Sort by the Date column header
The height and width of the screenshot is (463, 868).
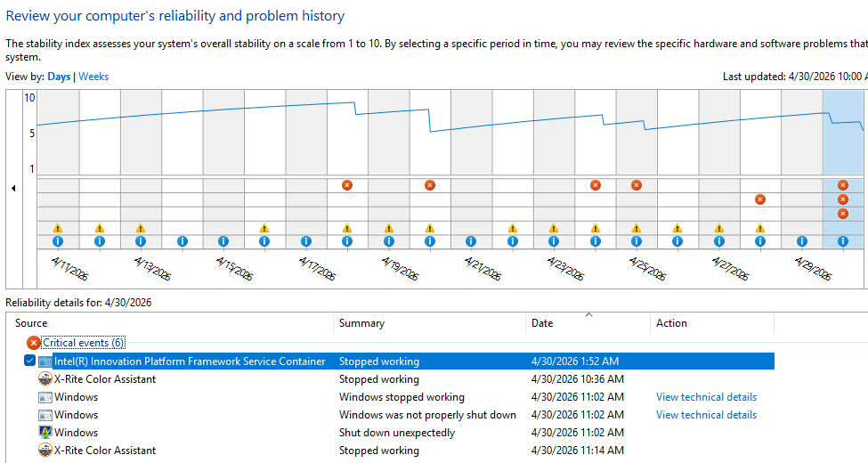[x=541, y=323]
